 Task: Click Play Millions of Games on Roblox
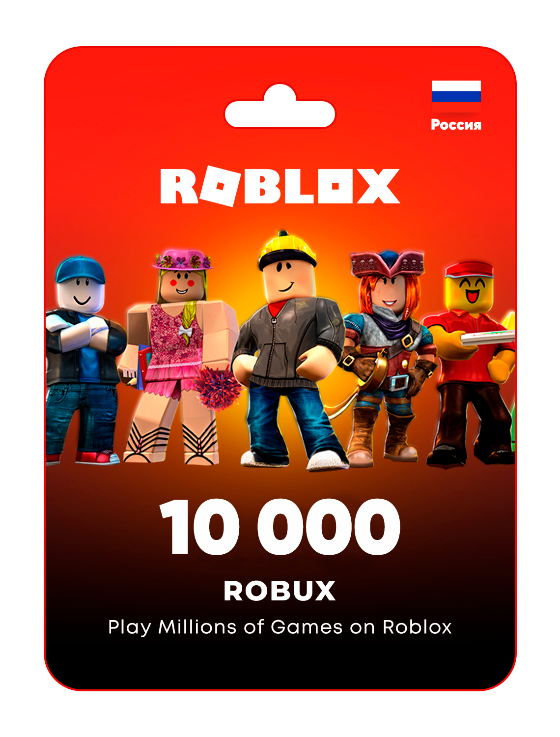pyautogui.click(x=280, y=627)
